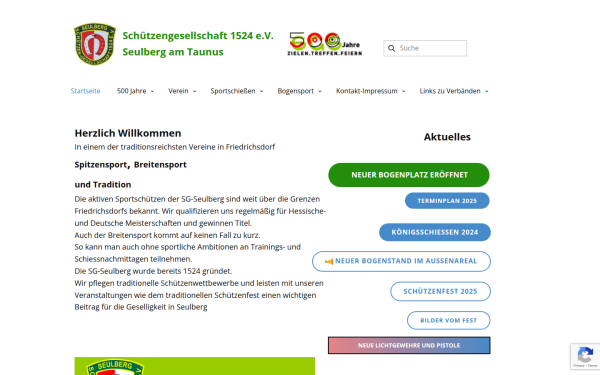Screen dimensions: 600x375
Task: Click the und Tradition heading
Action: [103, 184]
